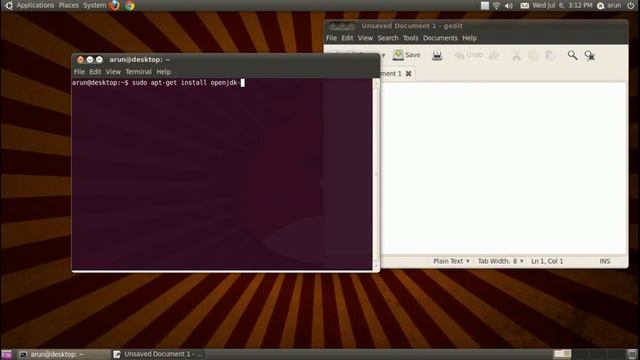Click the white square panel indicator
Image resolution: width=640 pixels, height=360 pixels.
(x=484, y=5)
